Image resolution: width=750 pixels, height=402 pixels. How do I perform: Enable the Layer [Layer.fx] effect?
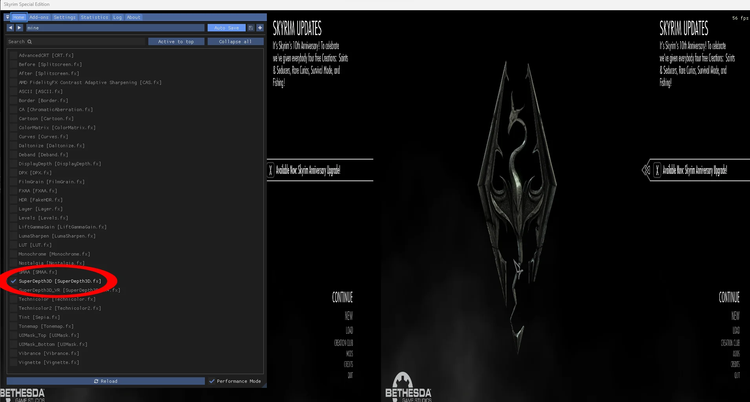point(13,209)
